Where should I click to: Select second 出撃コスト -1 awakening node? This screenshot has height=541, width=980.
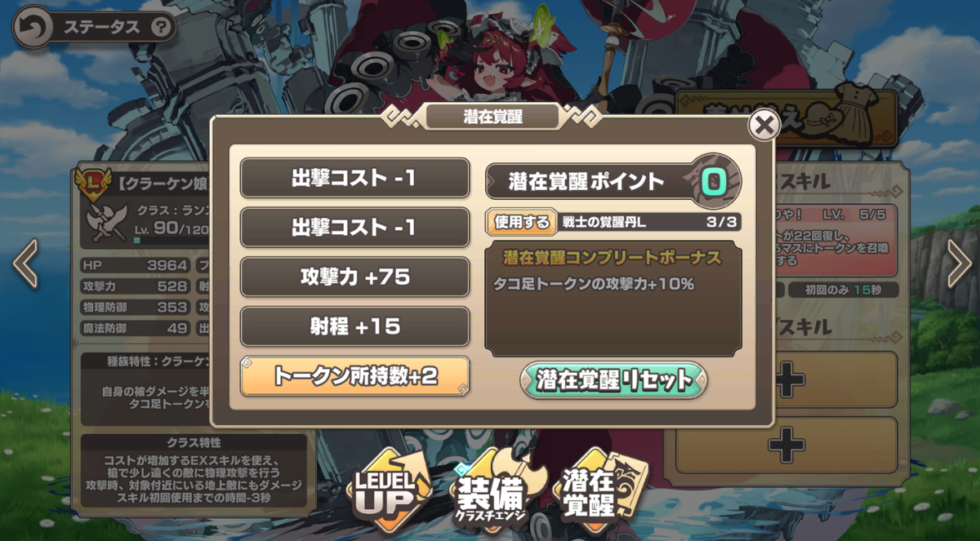(x=354, y=228)
